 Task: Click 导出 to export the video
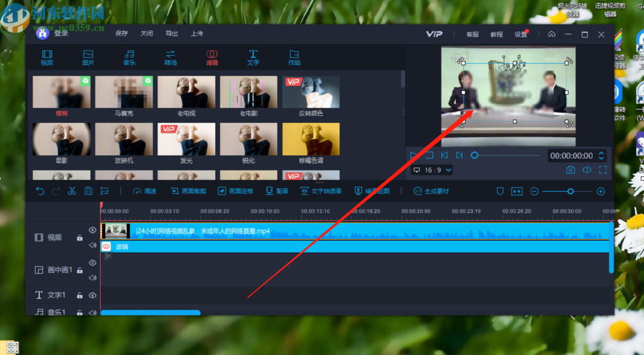click(172, 34)
